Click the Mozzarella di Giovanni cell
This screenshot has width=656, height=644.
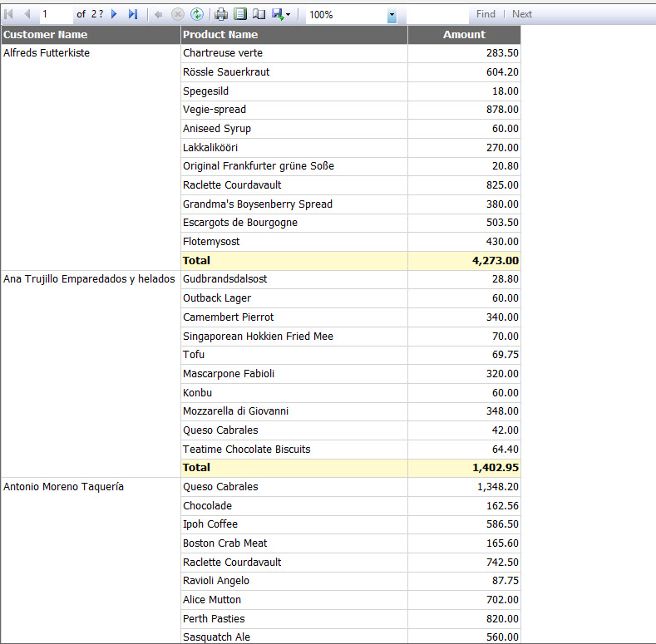294,411
